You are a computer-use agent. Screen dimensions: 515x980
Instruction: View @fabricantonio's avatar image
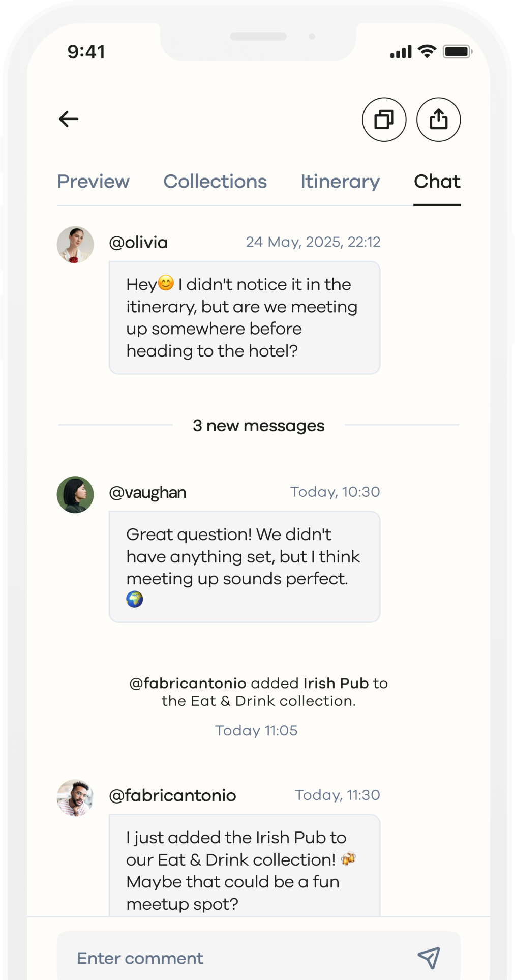point(75,797)
